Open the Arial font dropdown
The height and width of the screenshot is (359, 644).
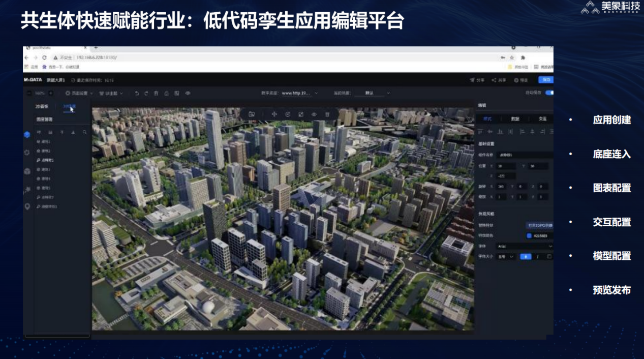525,246
